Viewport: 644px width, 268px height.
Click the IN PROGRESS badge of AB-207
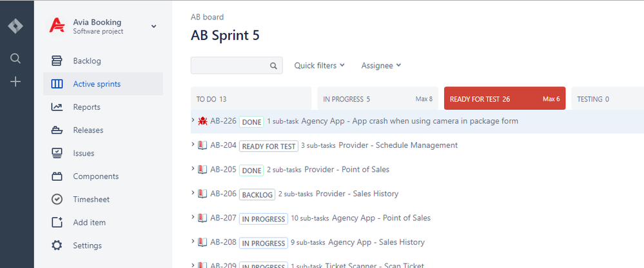coord(263,219)
